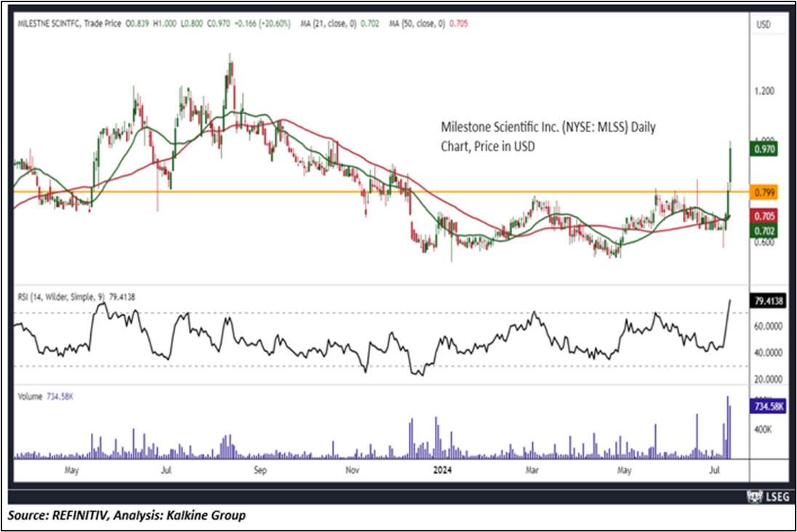The height and width of the screenshot is (532, 797).
Task: Click the 1.200 price axis label
Action: (764, 91)
